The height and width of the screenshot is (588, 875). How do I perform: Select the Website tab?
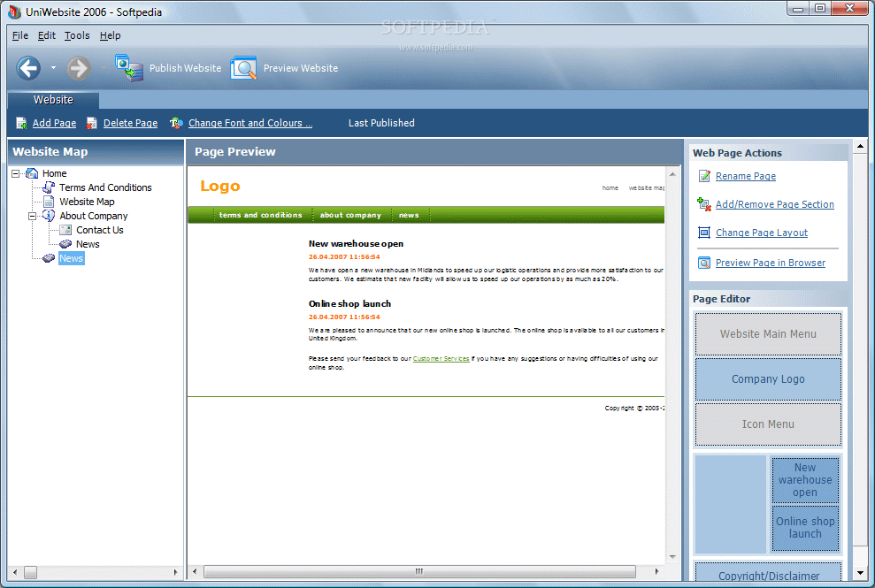coord(53,100)
